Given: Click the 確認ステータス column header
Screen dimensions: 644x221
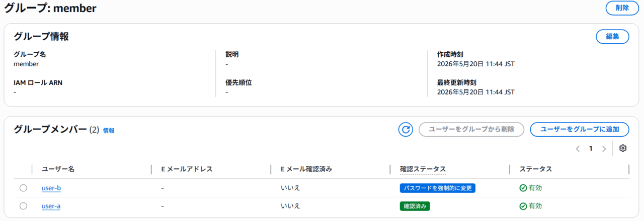Looking at the screenshot, I should 423,169.
